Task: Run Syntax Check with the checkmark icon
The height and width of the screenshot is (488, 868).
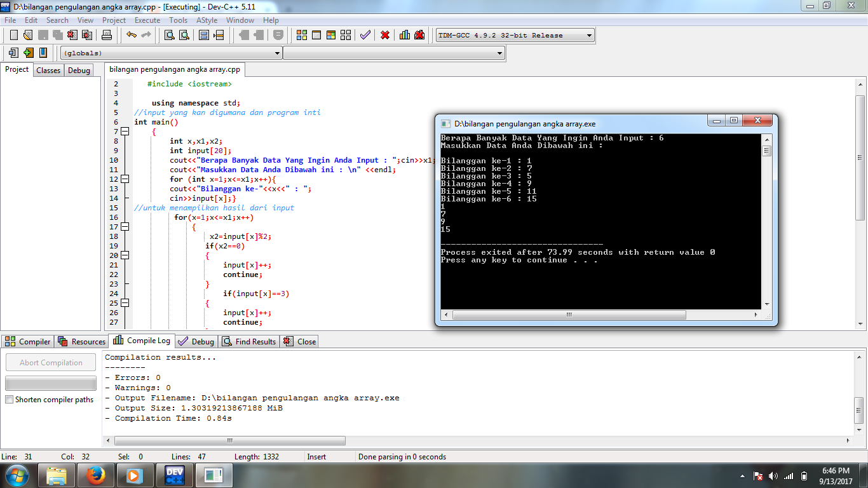Action: click(365, 35)
